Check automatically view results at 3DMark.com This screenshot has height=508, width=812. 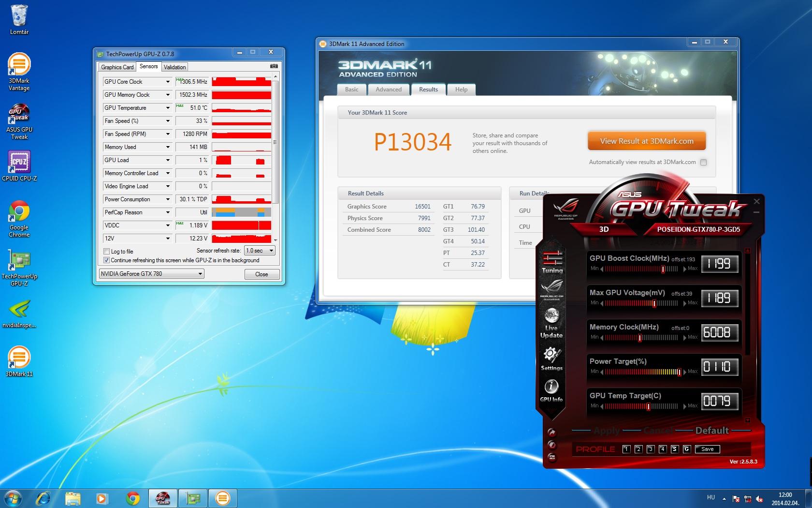click(x=704, y=162)
